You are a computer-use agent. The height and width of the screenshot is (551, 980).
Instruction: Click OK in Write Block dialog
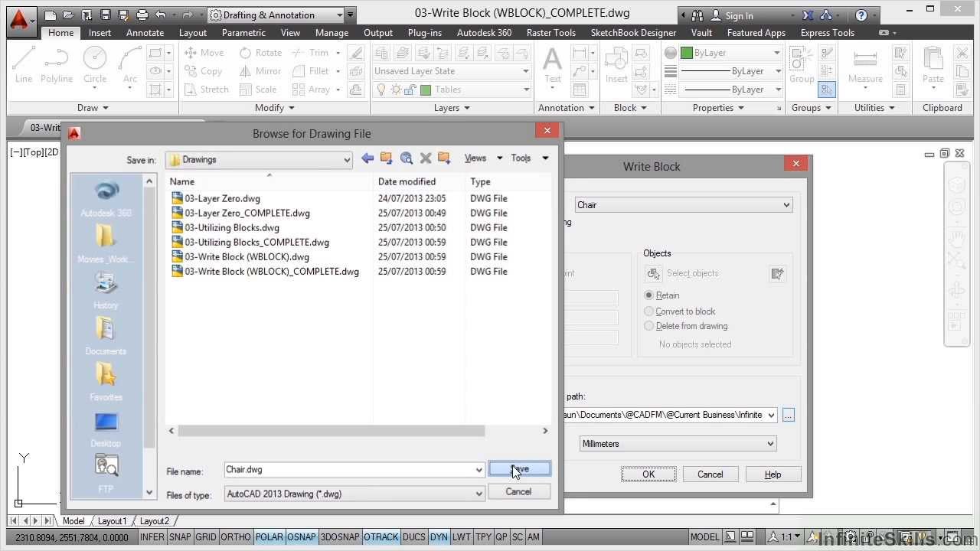648,474
